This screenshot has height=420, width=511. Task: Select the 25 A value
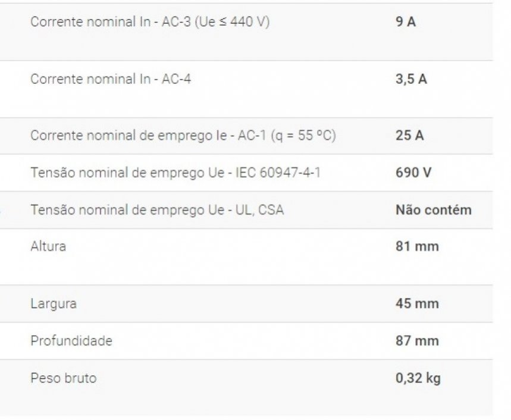point(409,136)
